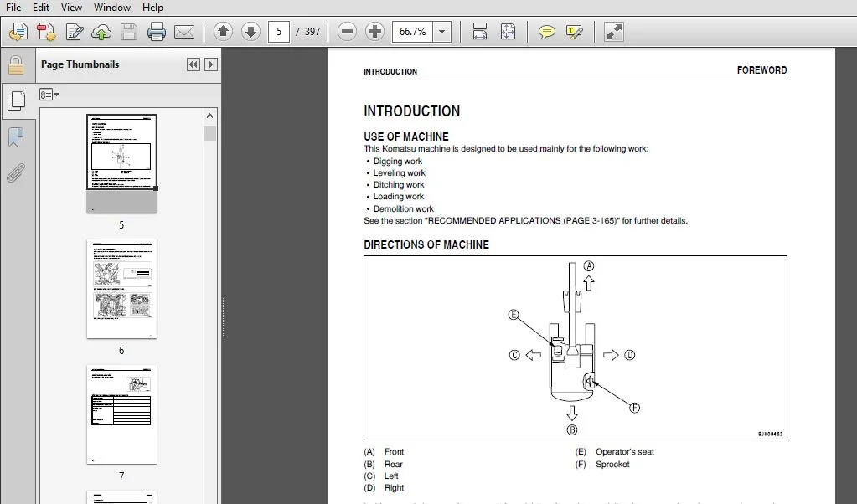The image size is (857, 504).
Task: Open the View menu
Action: 71,7
